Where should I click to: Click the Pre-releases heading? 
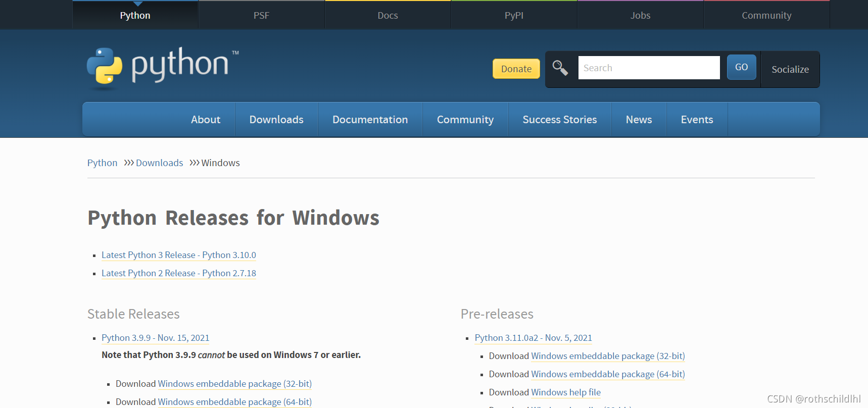[497, 314]
